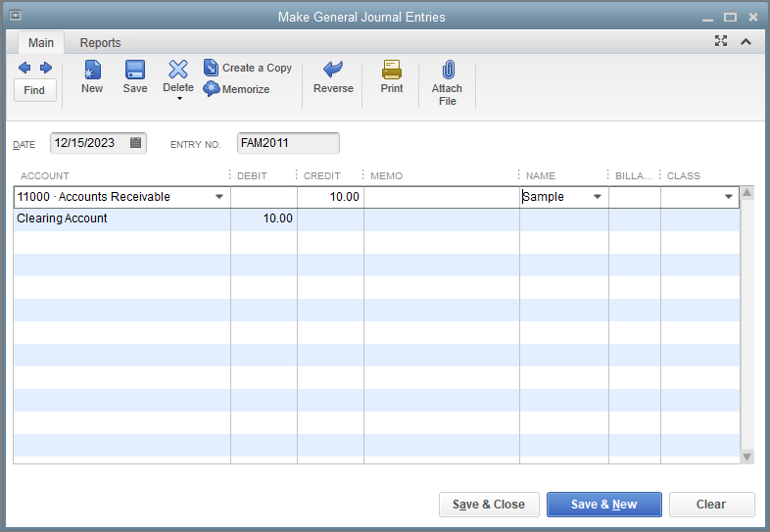Switch to the Reports tab
The image size is (770, 532).
(100, 43)
